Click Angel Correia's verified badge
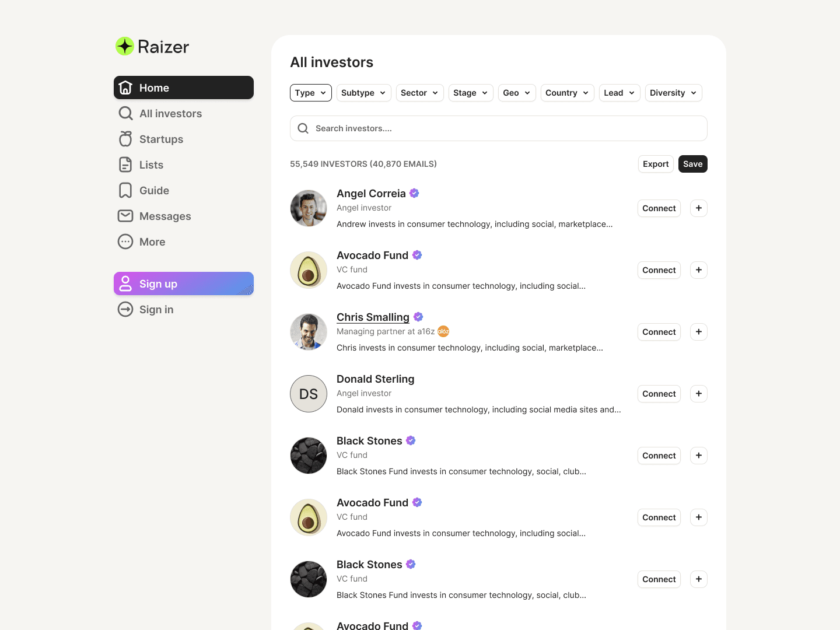840x630 pixels. click(414, 193)
